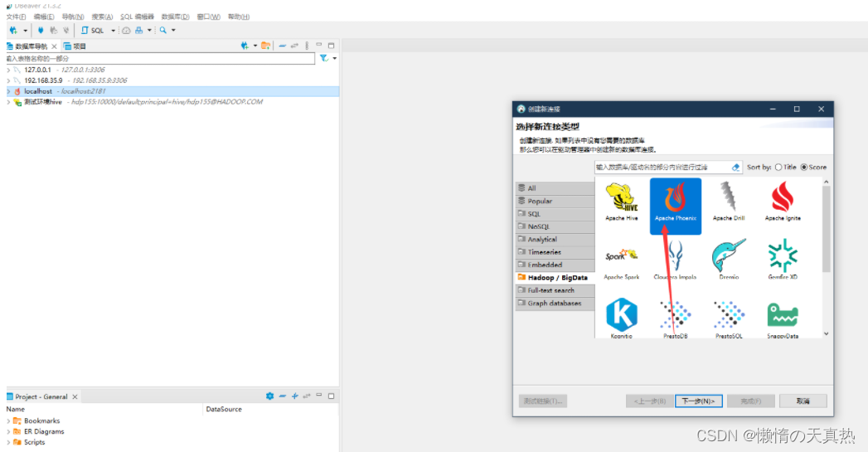Click the filter funnel icon in navigator
Image resolution: width=868 pixels, height=452 pixels.
tap(324, 58)
